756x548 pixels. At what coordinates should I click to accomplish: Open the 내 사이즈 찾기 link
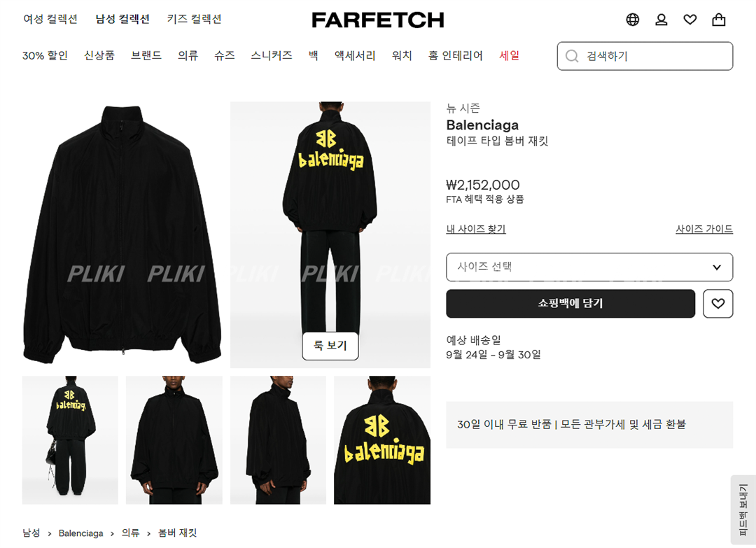pyautogui.click(x=476, y=229)
